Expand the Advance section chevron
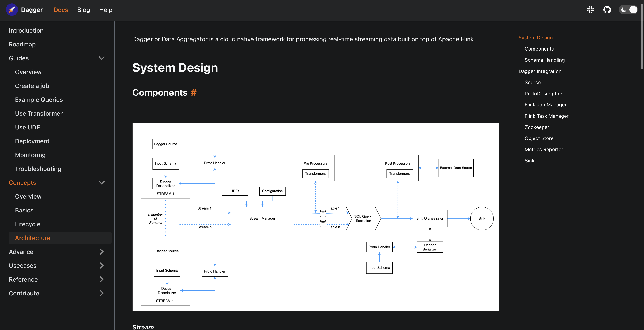Image resolution: width=644 pixels, height=330 pixels. click(x=101, y=252)
